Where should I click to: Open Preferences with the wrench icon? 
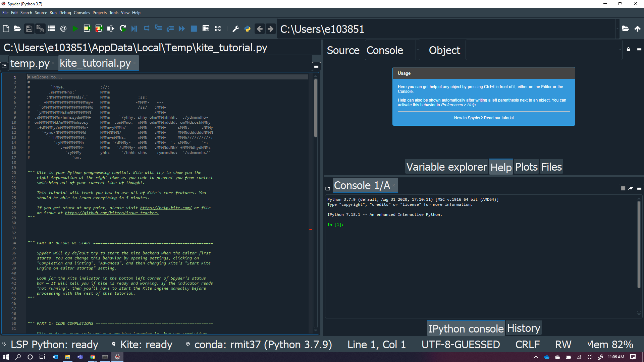236,29
